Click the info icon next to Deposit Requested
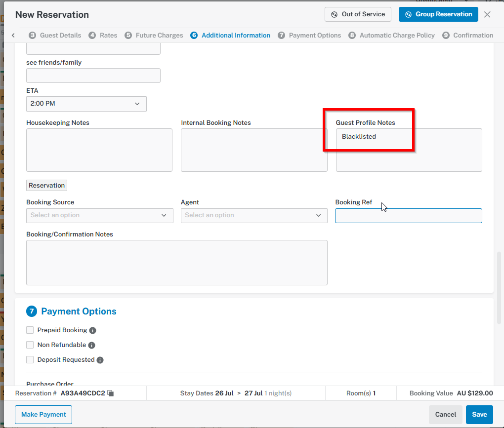504x428 pixels. (100, 360)
